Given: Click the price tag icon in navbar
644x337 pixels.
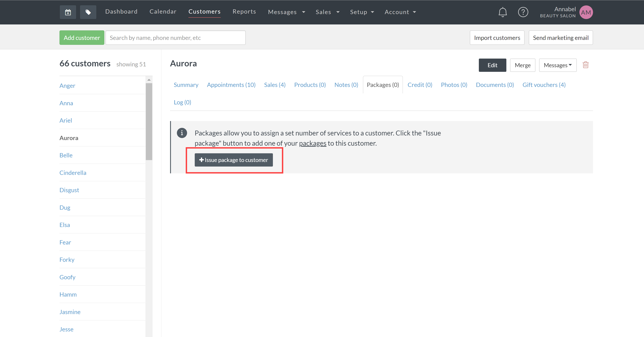Looking at the screenshot, I should coord(88,12).
